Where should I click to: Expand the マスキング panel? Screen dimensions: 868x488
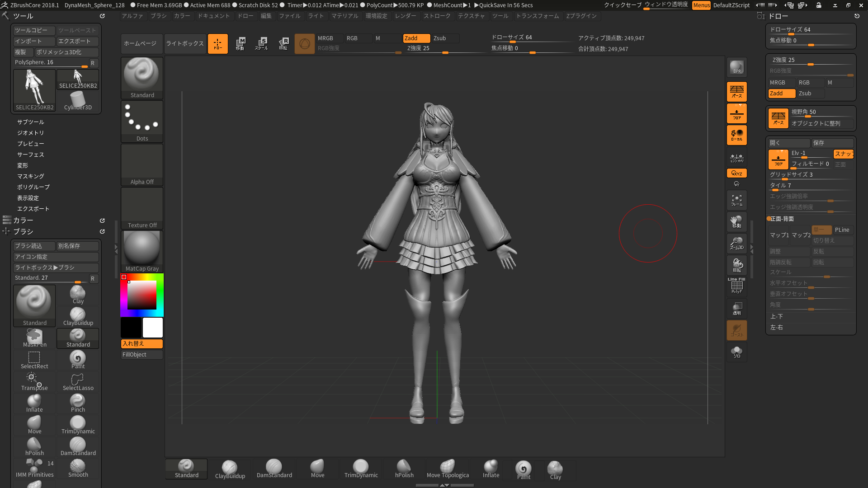point(30,176)
